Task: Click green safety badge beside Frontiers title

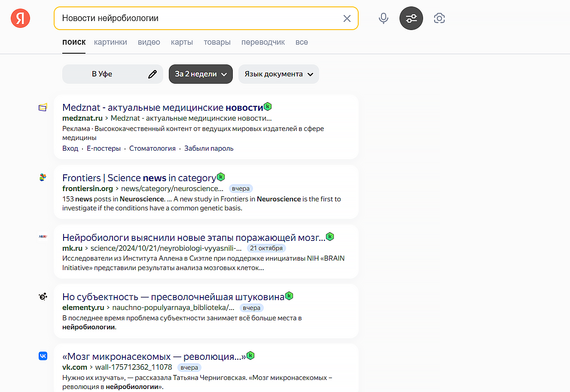Action: [221, 176]
